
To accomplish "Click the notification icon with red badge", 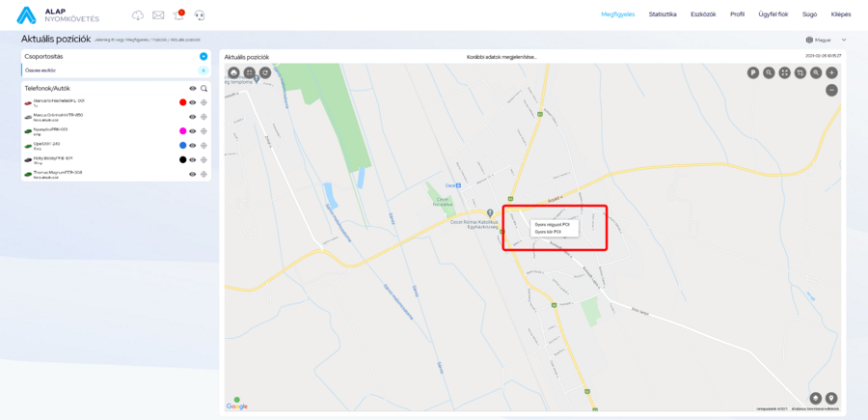I will click(x=178, y=15).
